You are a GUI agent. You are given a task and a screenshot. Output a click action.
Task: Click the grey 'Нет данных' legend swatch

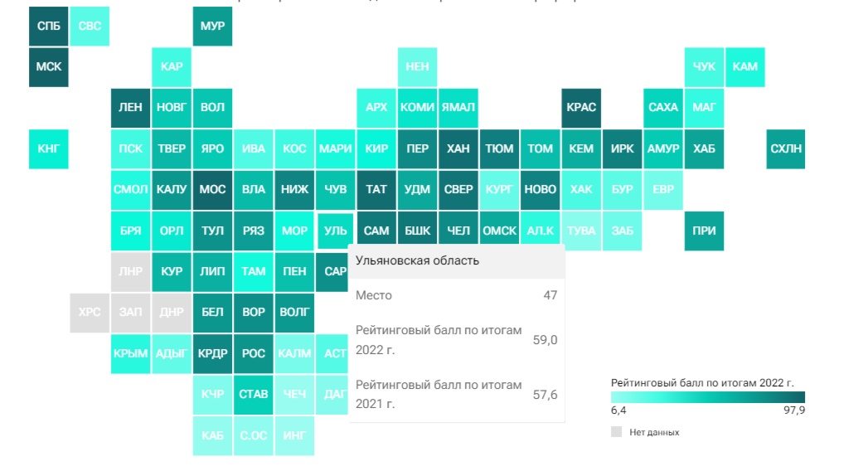point(616,432)
